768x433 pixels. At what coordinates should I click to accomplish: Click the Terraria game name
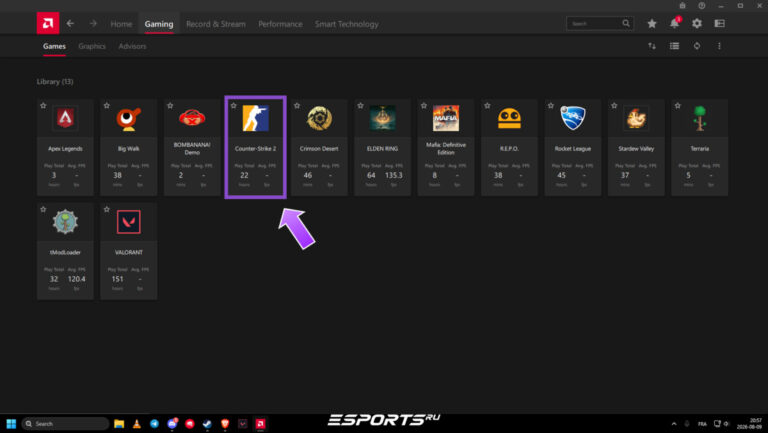click(x=699, y=148)
